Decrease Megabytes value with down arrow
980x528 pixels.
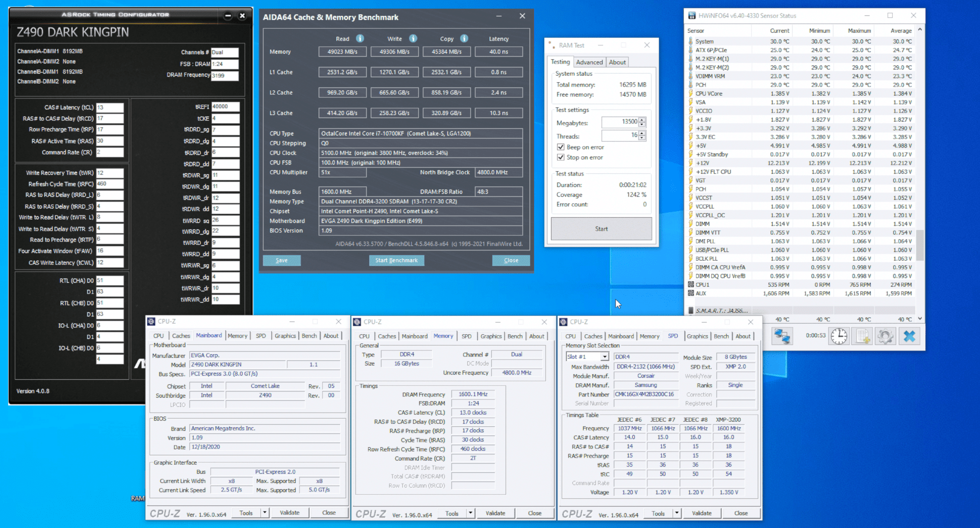click(x=642, y=125)
